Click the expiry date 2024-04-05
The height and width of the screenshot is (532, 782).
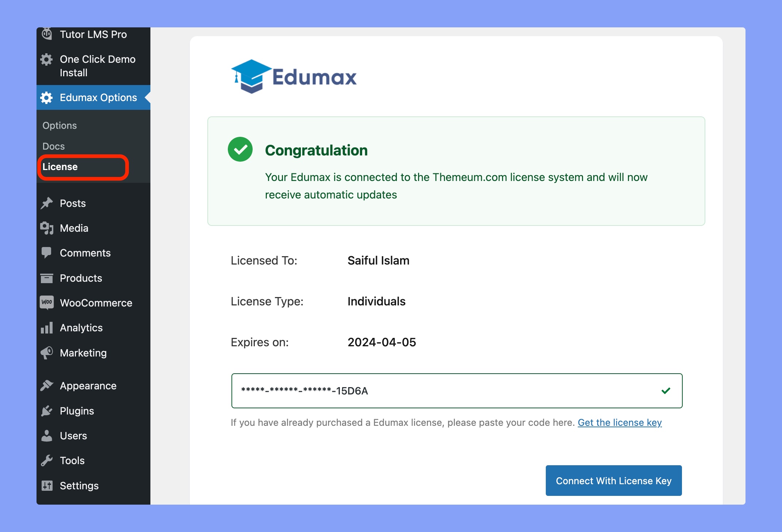coord(382,342)
